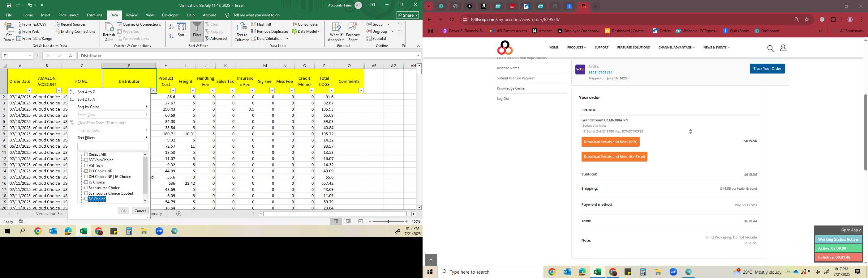Open the Comments column filter dropdown
This screenshot has width=868, height=278.
point(361,91)
